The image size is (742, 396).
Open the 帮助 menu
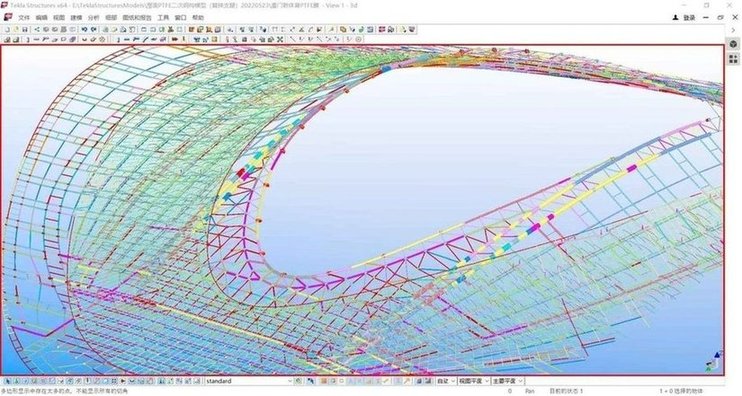(198, 18)
